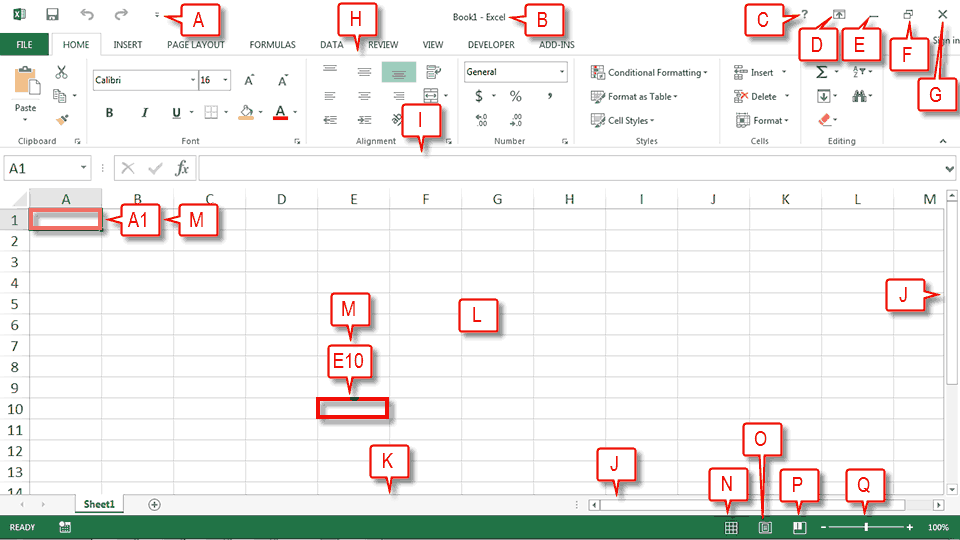
Task: Open Excel Help question mark
Action: [804, 14]
